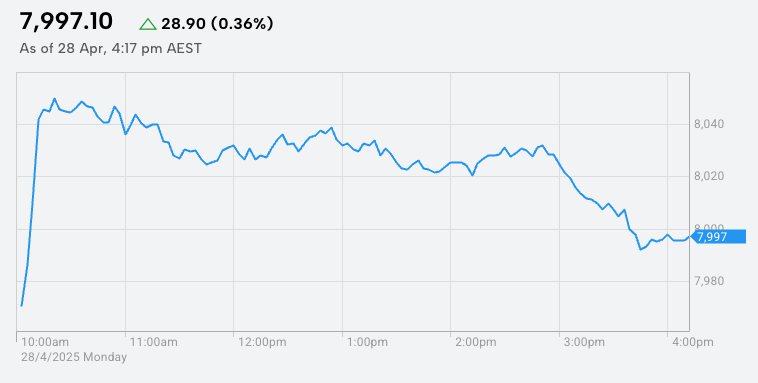Viewport: 758px width, 383px height.
Task: Select the 4:00pm time axis label
Action: (693, 342)
